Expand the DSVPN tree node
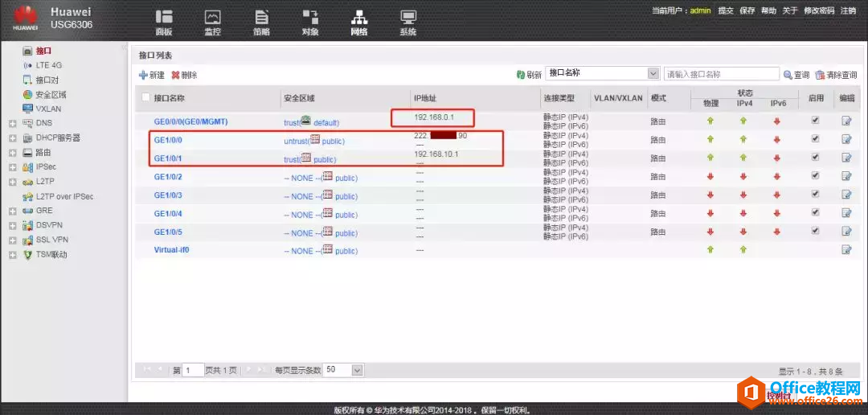The image size is (868, 415). 12,225
